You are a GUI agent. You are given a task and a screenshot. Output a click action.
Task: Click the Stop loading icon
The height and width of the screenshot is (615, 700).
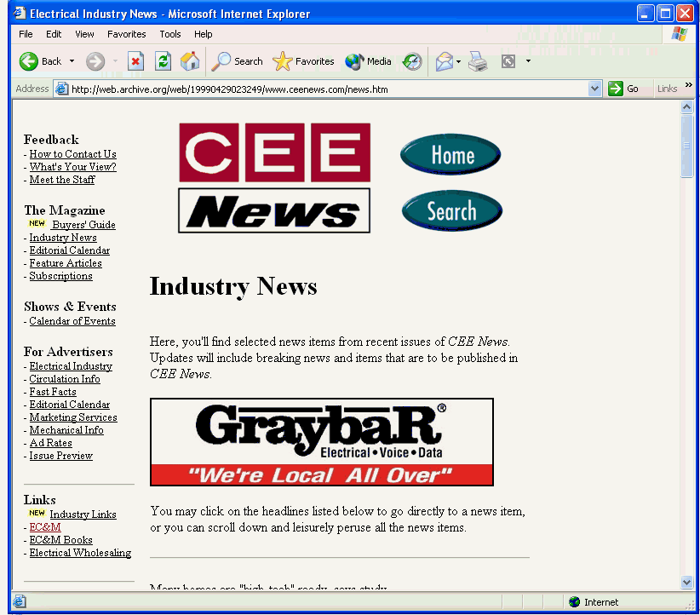point(135,61)
